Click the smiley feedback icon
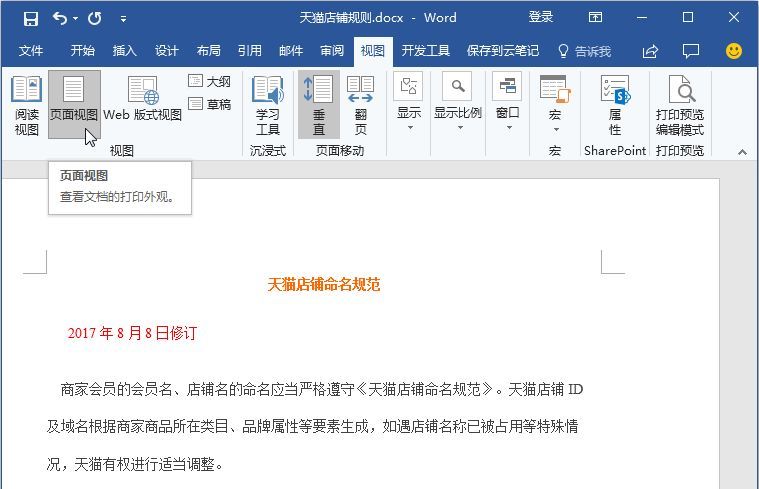759x489 pixels. [x=734, y=51]
